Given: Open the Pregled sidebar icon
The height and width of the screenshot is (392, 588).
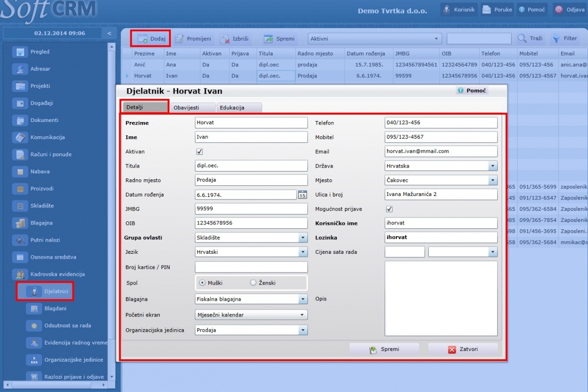Looking at the screenshot, I should pyautogui.click(x=20, y=52).
